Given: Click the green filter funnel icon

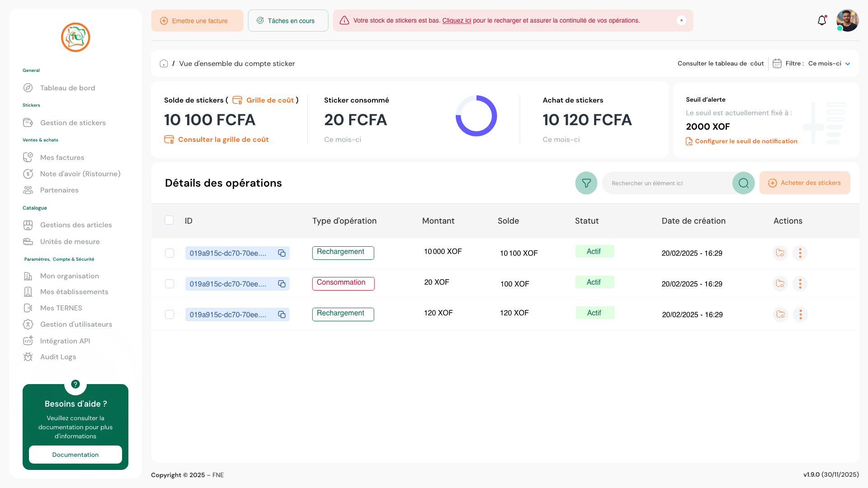Looking at the screenshot, I should (586, 183).
